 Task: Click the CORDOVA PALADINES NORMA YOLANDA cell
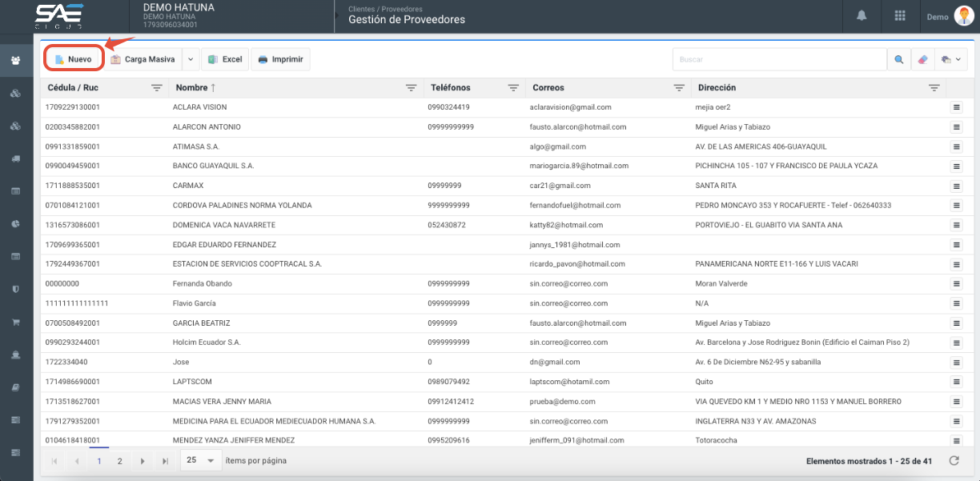coord(243,206)
